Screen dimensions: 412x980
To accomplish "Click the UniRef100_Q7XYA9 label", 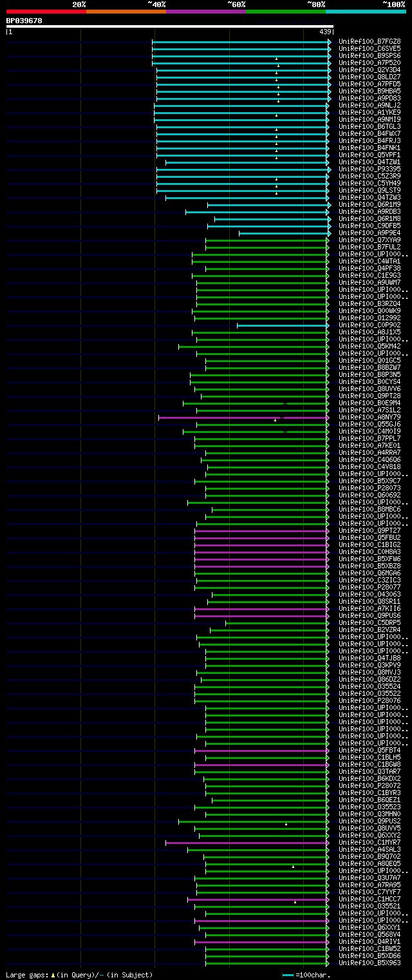I will (370, 240).
